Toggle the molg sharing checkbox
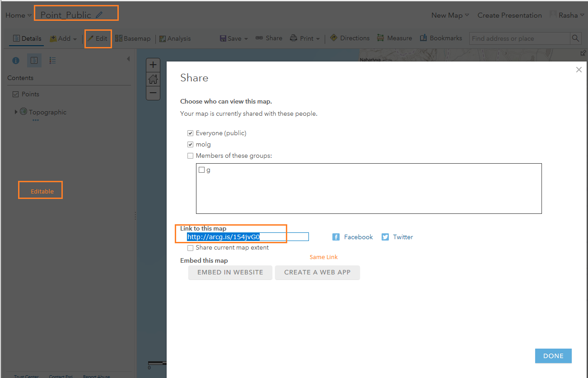Screen dimensions: 588x378 [191, 145]
